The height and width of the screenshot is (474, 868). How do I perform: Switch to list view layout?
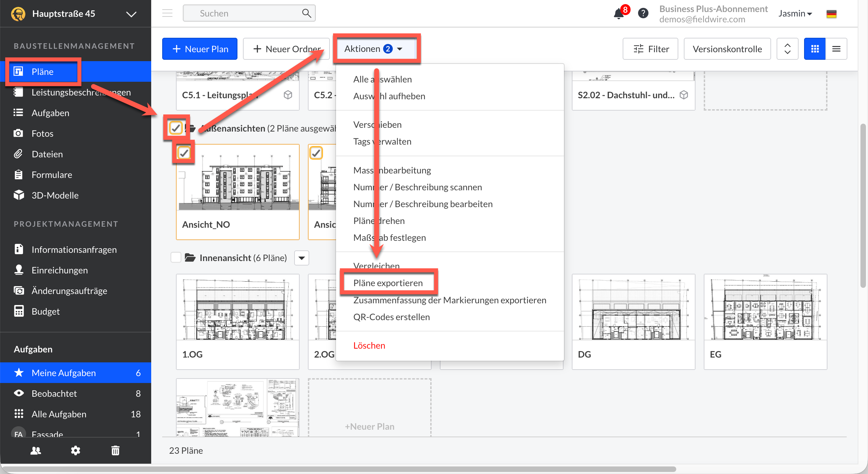[836, 49]
